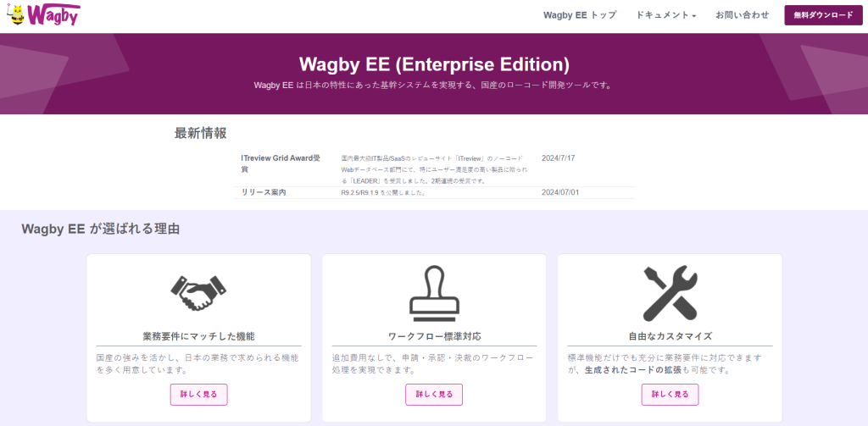The height and width of the screenshot is (426, 868).
Task: Select the ワークフロー標準対応 card title
Action: coord(434,336)
